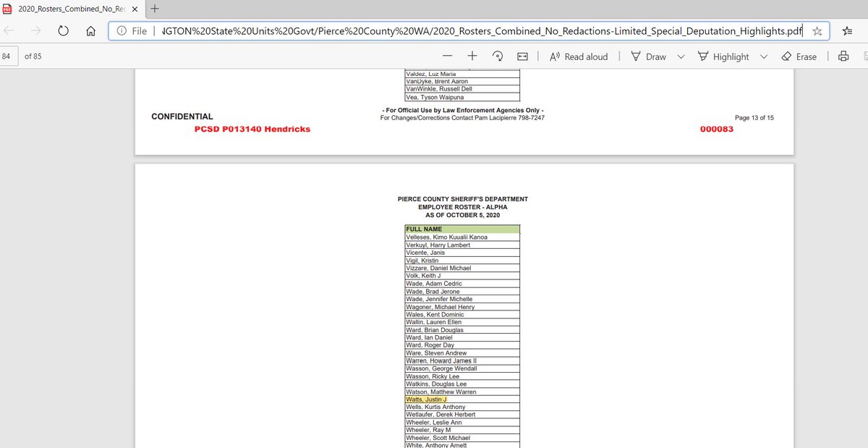The image size is (868, 448).
Task: Click the page number field showing 84
Action: 8,56
